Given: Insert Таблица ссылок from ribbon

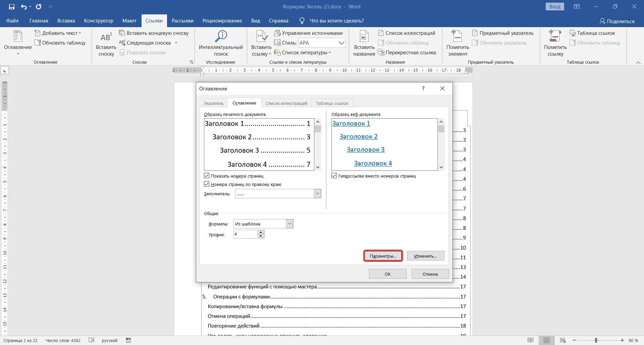Looking at the screenshot, I should click(x=592, y=33).
